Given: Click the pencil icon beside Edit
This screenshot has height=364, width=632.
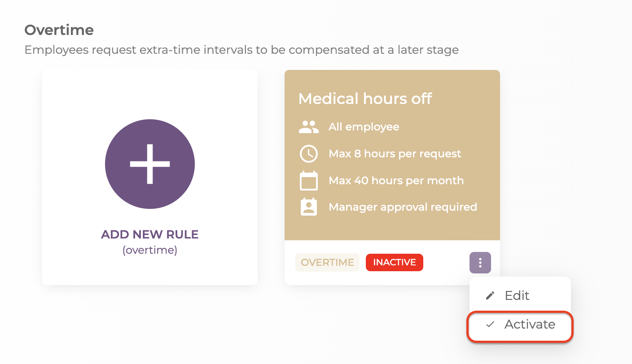Looking at the screenshot, I should point(490,296).
